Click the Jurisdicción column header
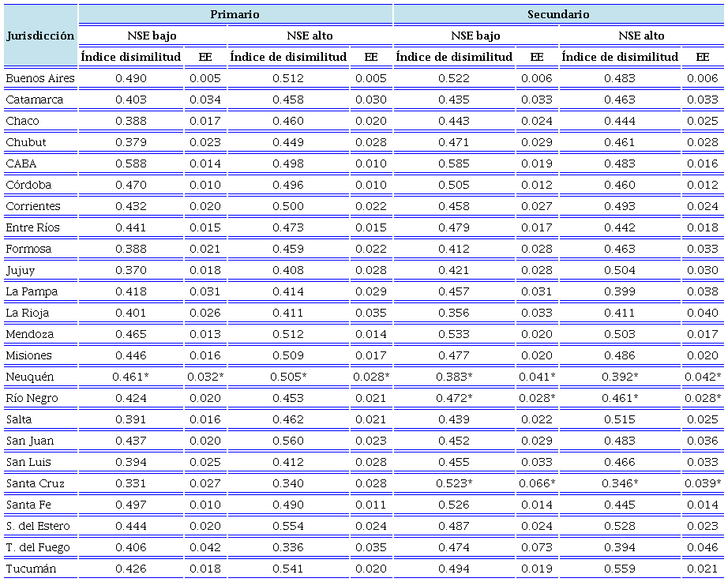 click(40, 36)
